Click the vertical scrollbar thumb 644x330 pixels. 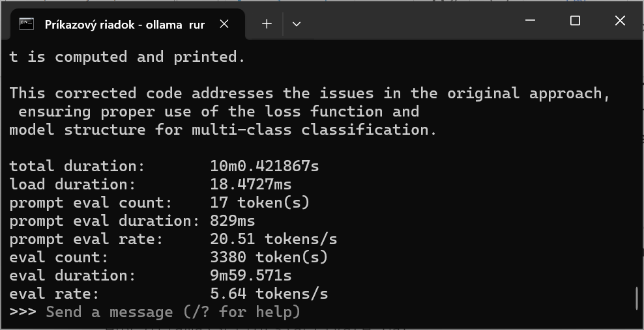[636, 299]
